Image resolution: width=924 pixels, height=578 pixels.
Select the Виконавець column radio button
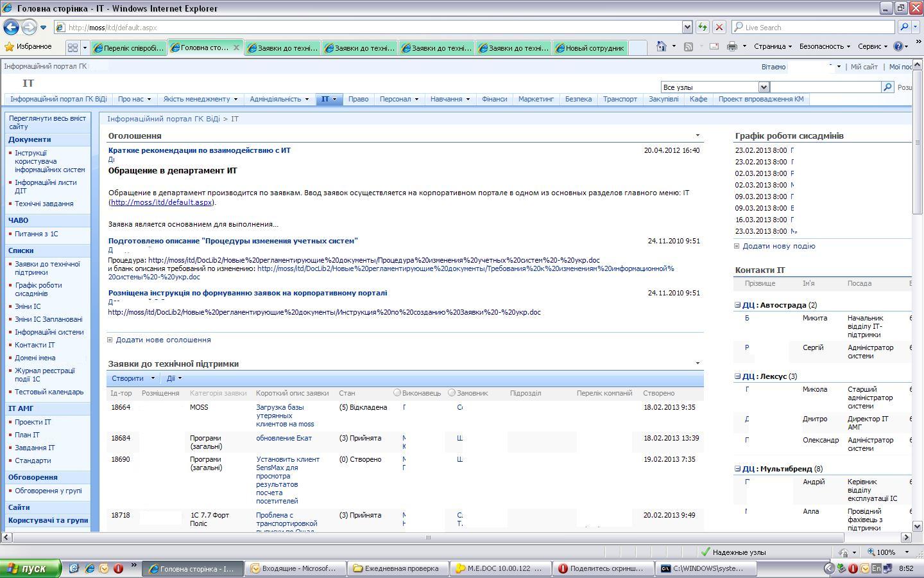(x=397, y=392)
